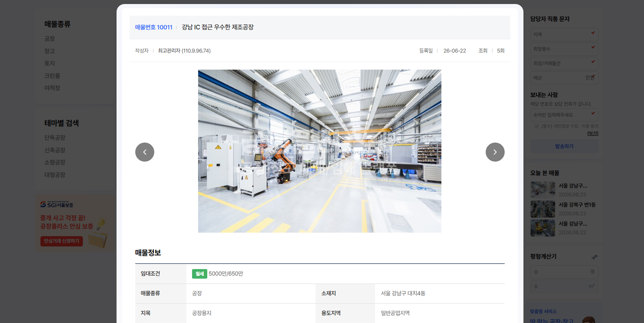Tick the 개인정보 수집 이용 동의 checkbox
Screen dimensions: 644x323
coord(537,126)
